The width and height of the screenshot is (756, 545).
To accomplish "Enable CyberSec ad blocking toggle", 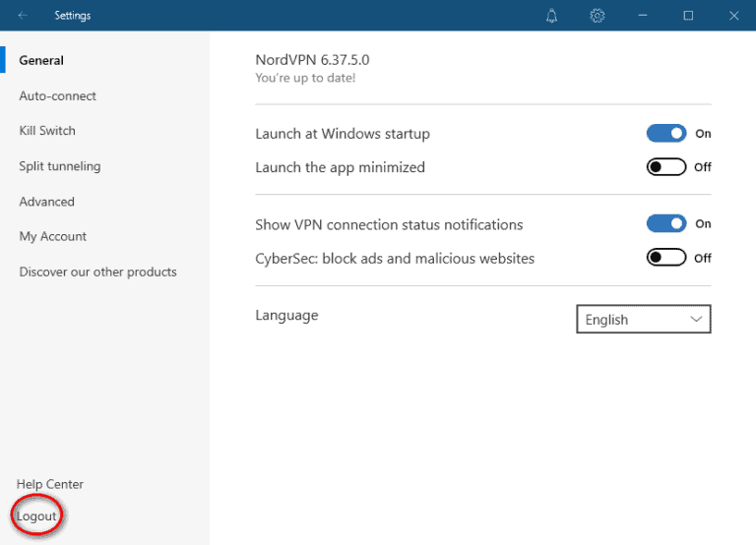I will pos(666,258).
